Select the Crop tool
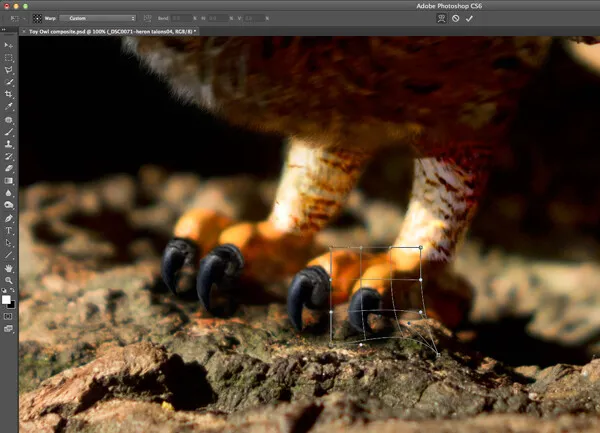The image size is (600, 433). [x=9, y=94]
